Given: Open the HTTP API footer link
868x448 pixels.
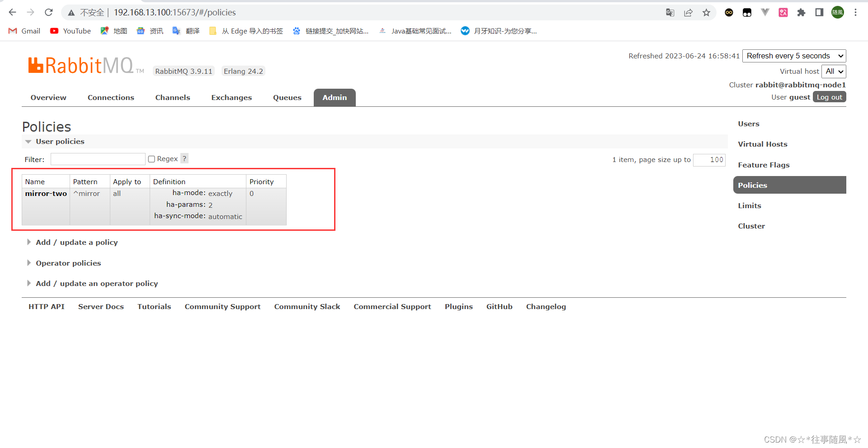Looking at the screenshot, I should [x=47, y=306].
